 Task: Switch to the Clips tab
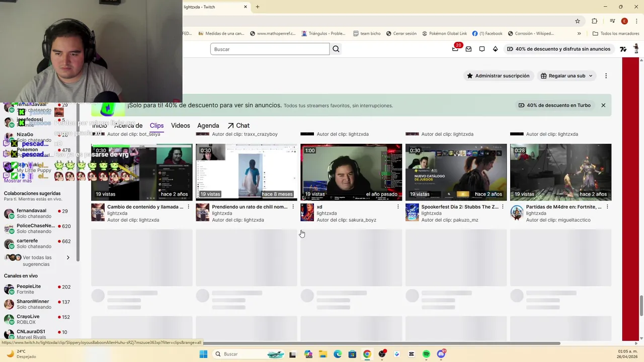156,126
